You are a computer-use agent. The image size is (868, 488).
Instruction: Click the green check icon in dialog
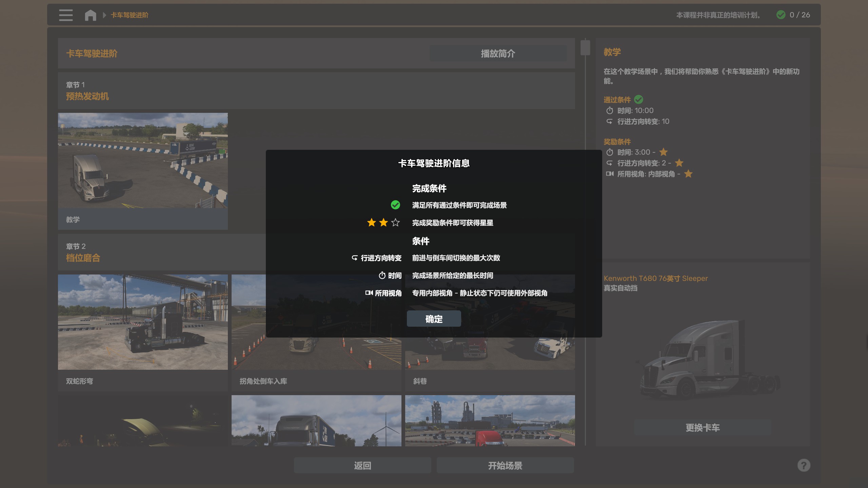tap(395, 205)
